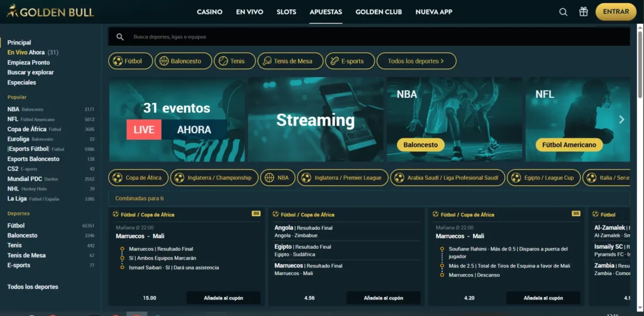Open the SLOTS menu item
This screenshot has width=644, height=316.
click(x=286, y=12)
